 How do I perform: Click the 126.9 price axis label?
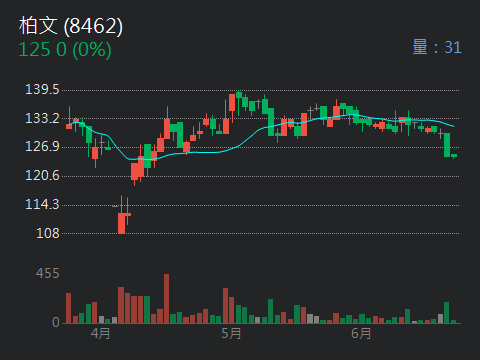(x=42, y=147)
